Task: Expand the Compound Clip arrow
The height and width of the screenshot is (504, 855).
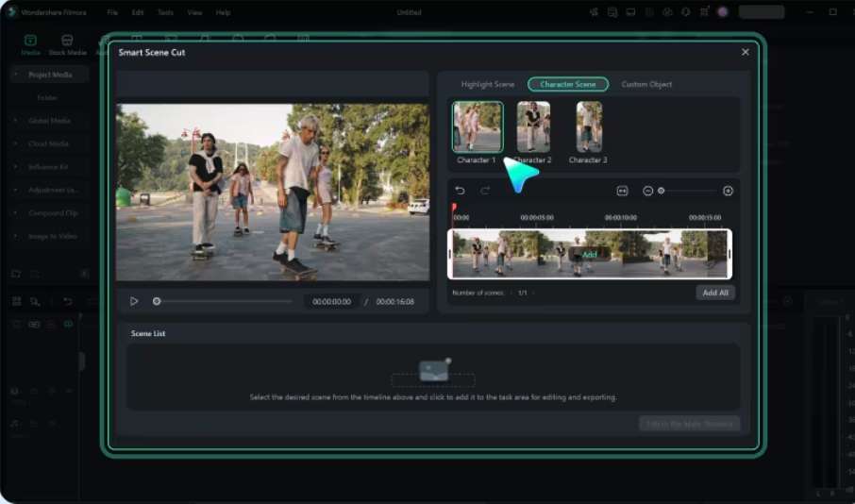Action: (x=16, y=213)
